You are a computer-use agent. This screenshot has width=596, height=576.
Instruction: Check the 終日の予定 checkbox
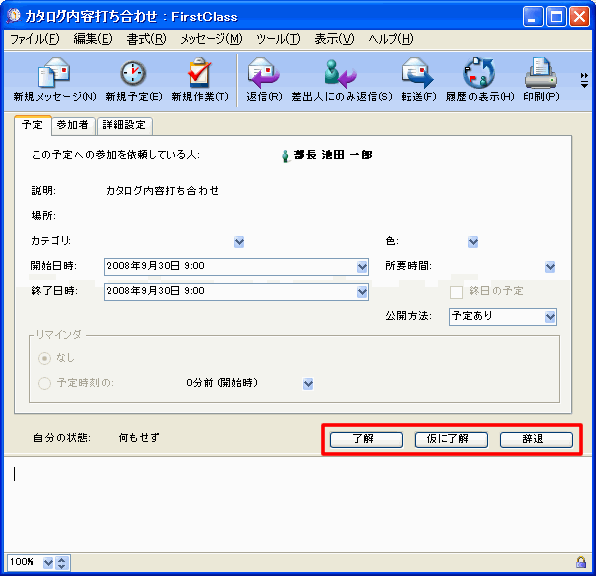tap(456, 292)
